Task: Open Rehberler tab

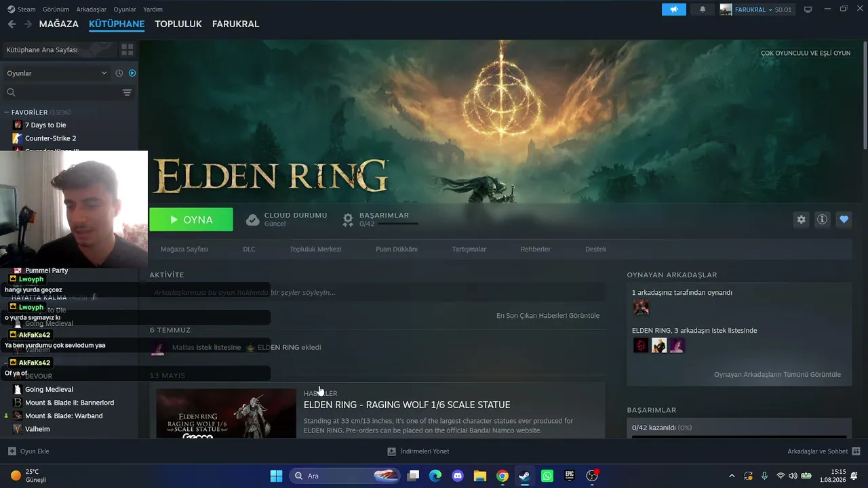Action: pyautogui.click(x=536, y=249)
